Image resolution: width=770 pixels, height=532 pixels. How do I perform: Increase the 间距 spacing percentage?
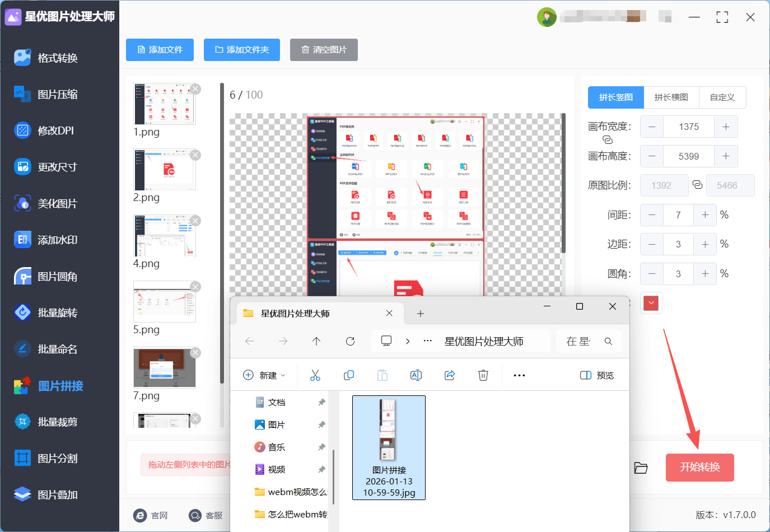coord(705,215)
